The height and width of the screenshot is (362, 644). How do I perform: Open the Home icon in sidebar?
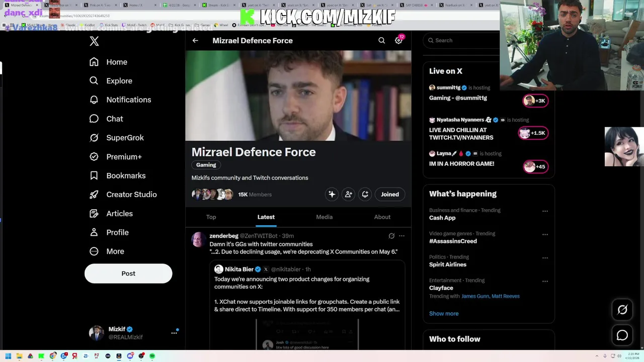94,62
